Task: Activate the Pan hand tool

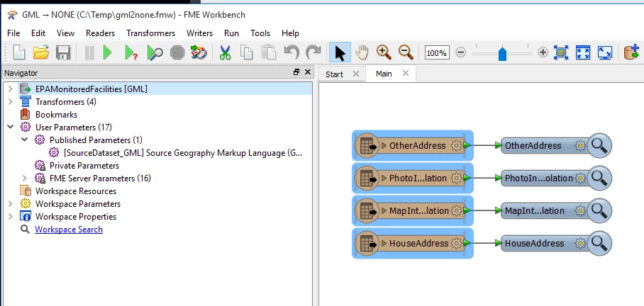Action: click(362, 53)
